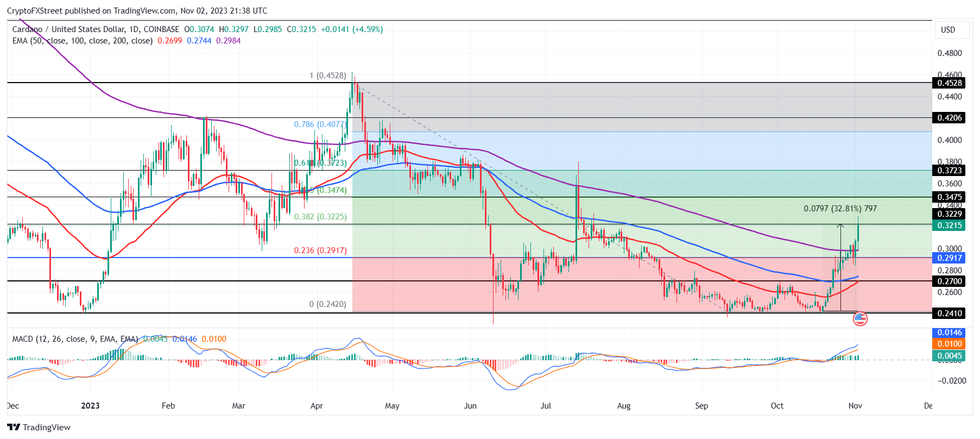Click the MACD histogram 0.0045 green label

pyautogui.click(x=949, y=356)
